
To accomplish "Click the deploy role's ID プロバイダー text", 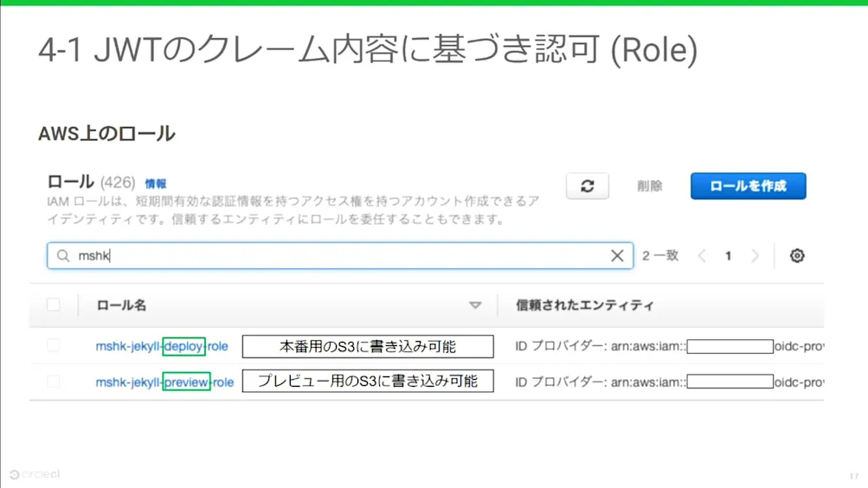I will (x=669, y=346).
